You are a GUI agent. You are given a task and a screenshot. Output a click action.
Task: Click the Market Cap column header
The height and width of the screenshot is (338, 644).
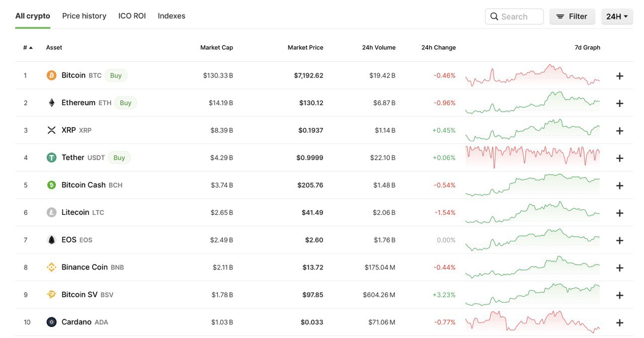coord(216,48)
